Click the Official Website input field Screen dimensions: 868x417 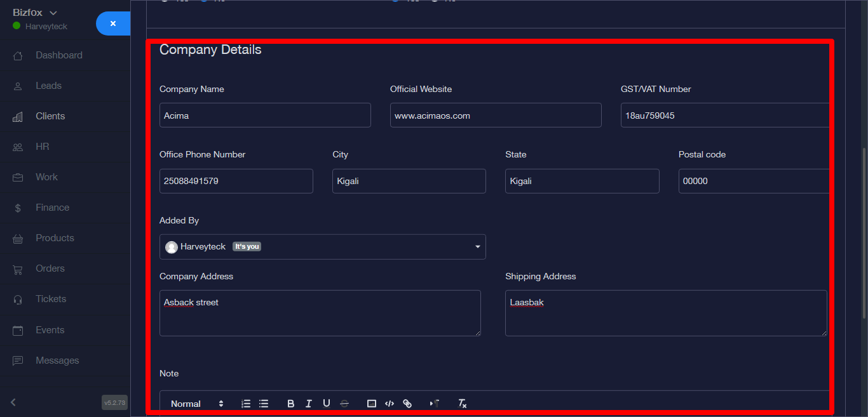(x=495, y=116)
